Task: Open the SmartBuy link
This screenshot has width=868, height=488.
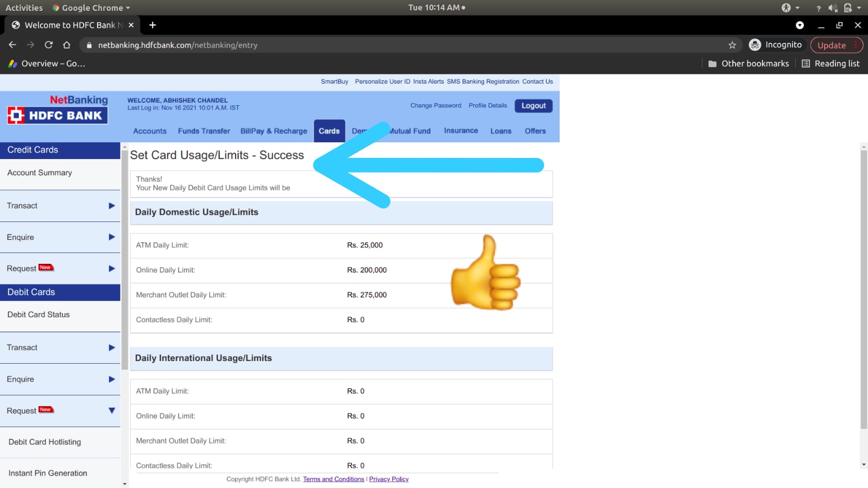Action: (334, 81)
